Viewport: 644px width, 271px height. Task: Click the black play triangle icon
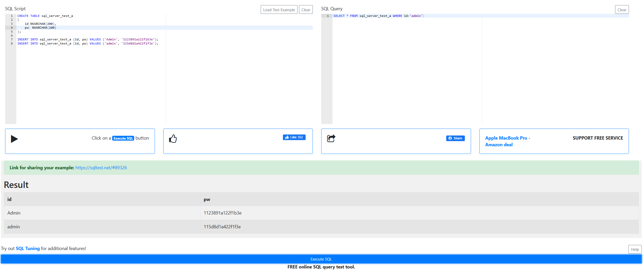click(14, 139)
